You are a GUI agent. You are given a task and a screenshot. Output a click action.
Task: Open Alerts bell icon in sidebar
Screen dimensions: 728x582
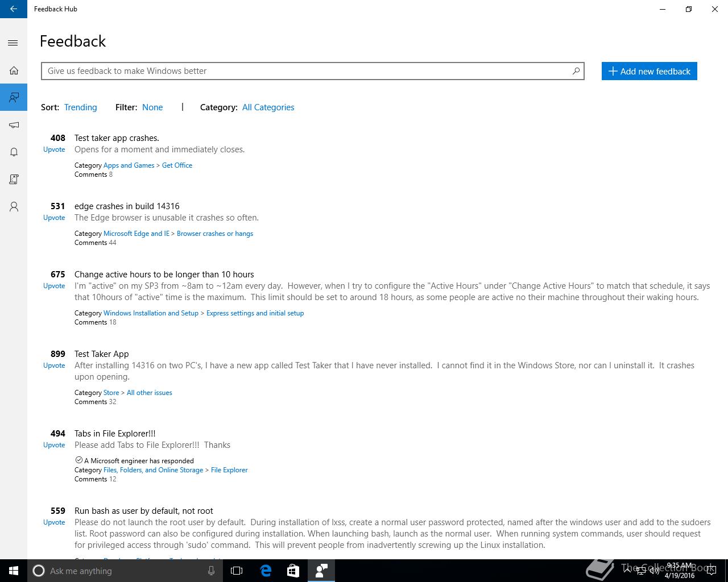[14, 152]
